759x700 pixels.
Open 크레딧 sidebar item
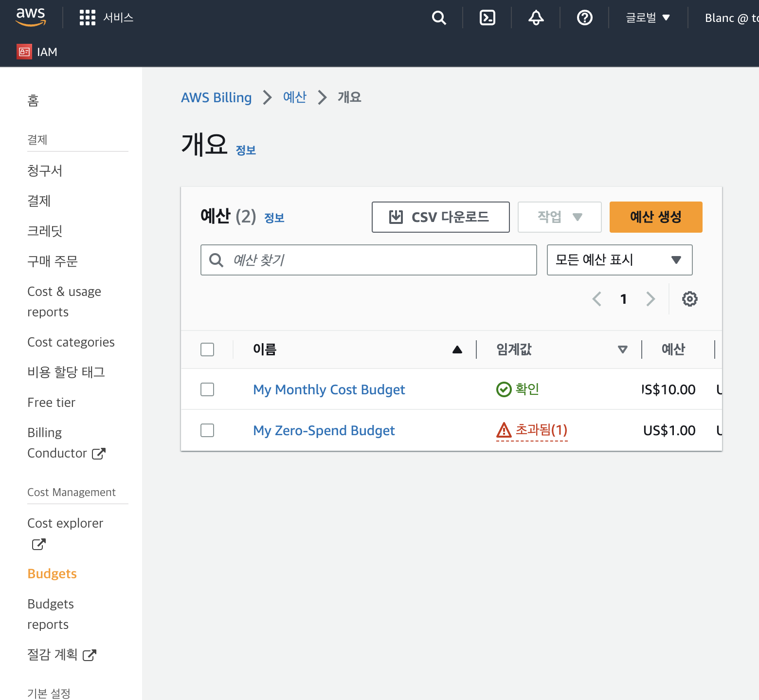[x=45, y=231]
